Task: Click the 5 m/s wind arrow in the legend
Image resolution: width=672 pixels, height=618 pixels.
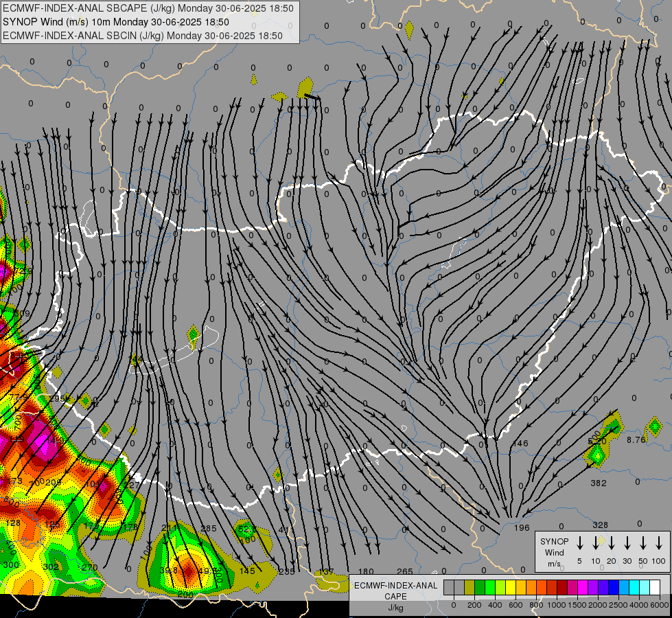Action: (579, 543)
